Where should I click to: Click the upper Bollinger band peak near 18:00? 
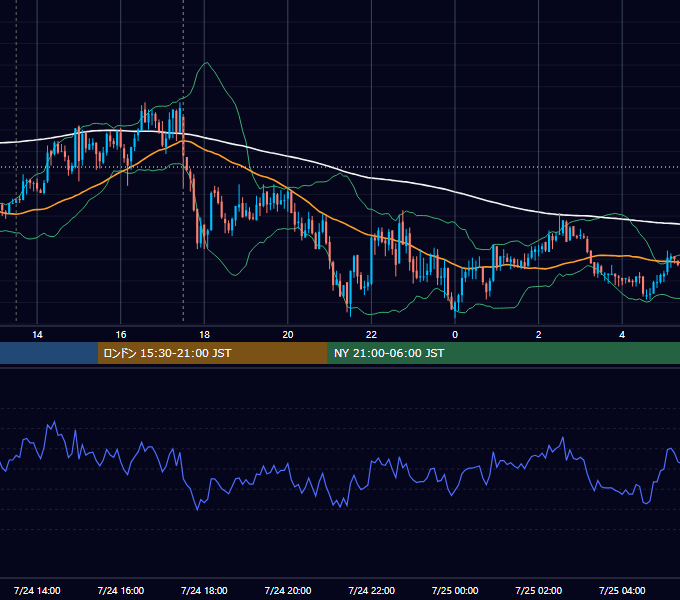click(x=207, y=63)
